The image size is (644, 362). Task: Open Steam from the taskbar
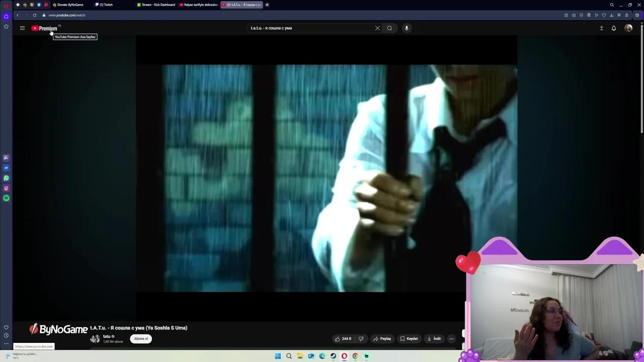tap(333, 356)
